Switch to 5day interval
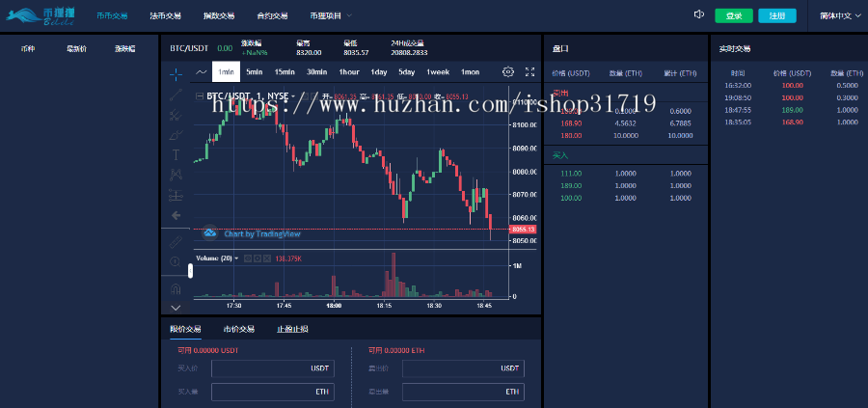This screenshot has width=868, height=408. (406, 72)
